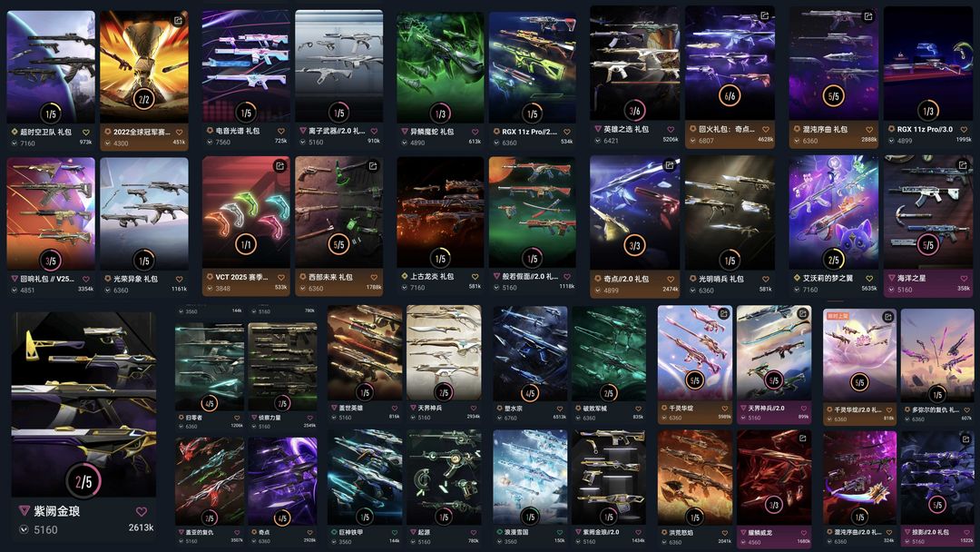This screenshot has height=552, width=980.
Task: Favorite 紫阙金琅 with the heart icon
Action: click(142, 511)
